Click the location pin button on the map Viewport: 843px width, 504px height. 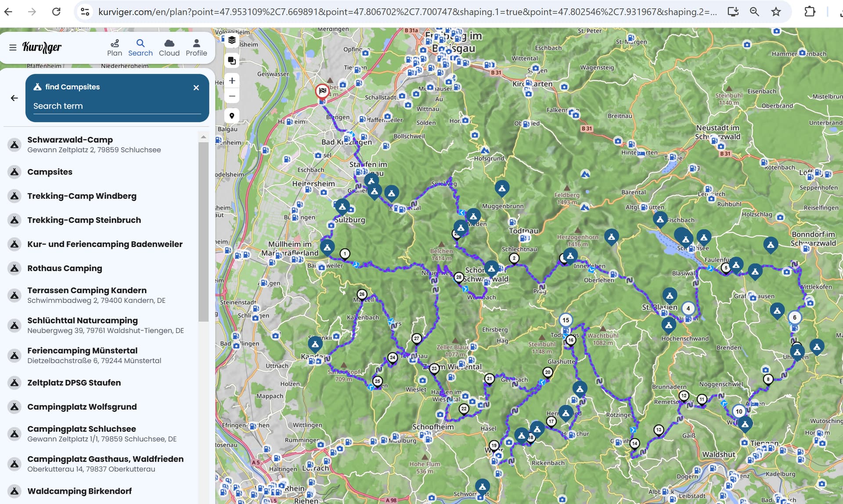pyautogui.click(x=232, y=116)
